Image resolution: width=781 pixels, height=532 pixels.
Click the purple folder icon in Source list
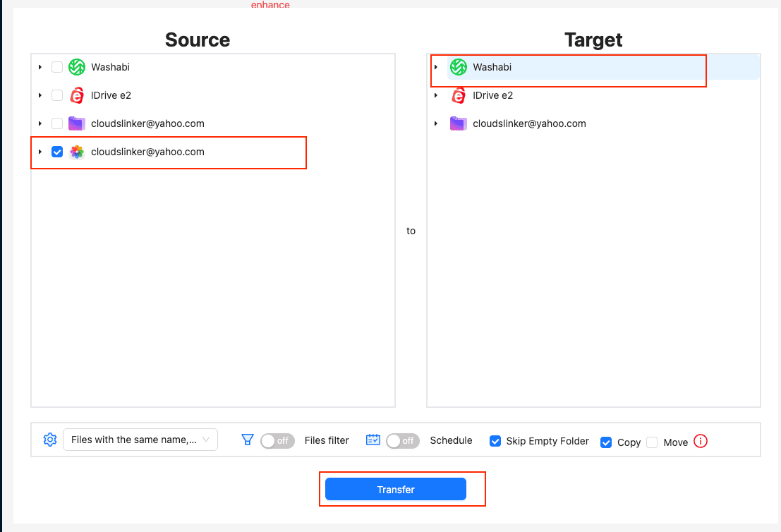pos(77,124)
